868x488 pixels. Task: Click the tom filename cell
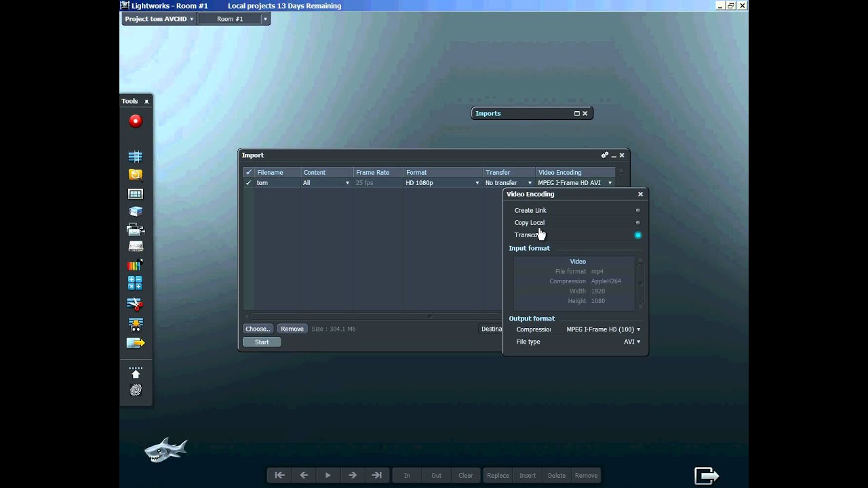277,183
